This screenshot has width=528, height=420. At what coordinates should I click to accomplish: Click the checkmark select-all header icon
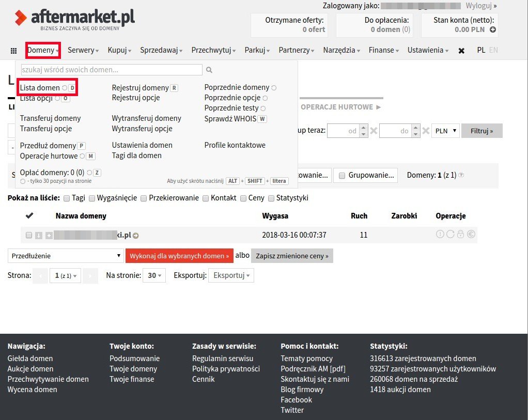pos(29,215)
